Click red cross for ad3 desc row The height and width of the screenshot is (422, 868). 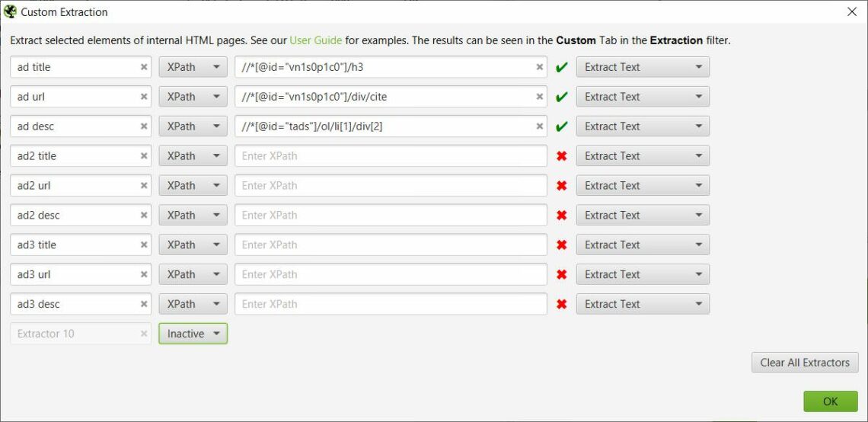coord(561,304)
